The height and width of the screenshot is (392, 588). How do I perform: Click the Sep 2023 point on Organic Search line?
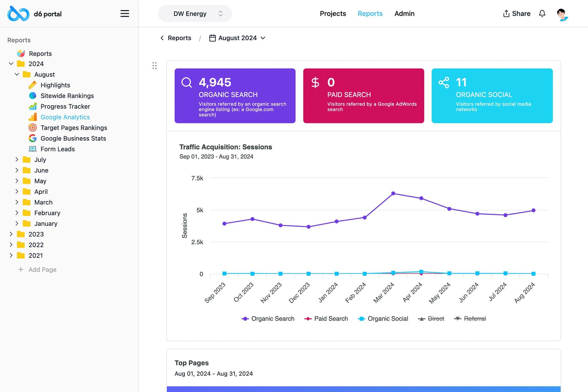point(224,224)
